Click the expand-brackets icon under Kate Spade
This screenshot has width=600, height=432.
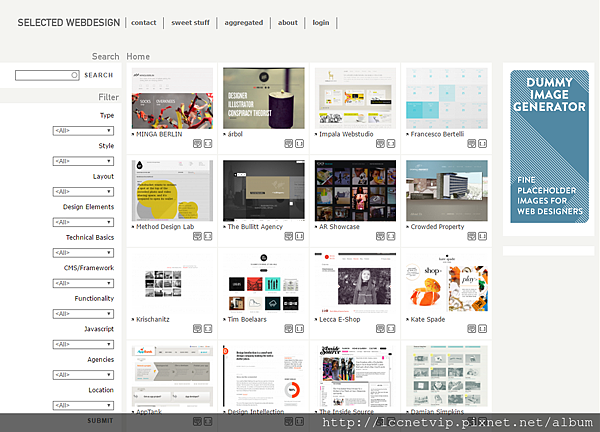point(482,328)
